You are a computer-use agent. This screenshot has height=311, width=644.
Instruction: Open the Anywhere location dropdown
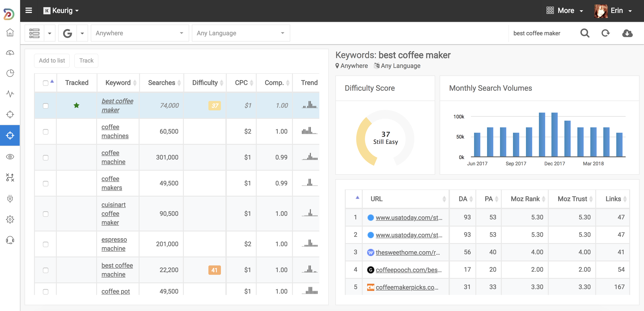[x=140, y=33]
